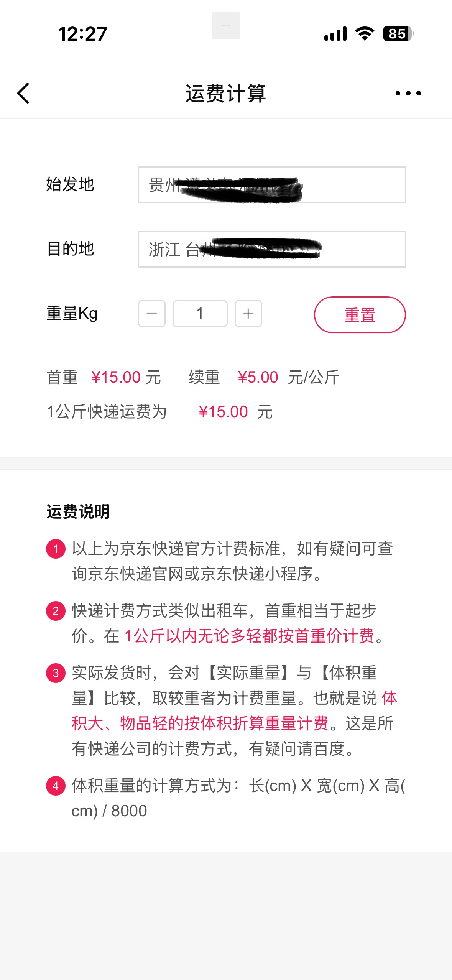Open the 目的地 destination address selector
452x980 pixels.
coord(271,249)
